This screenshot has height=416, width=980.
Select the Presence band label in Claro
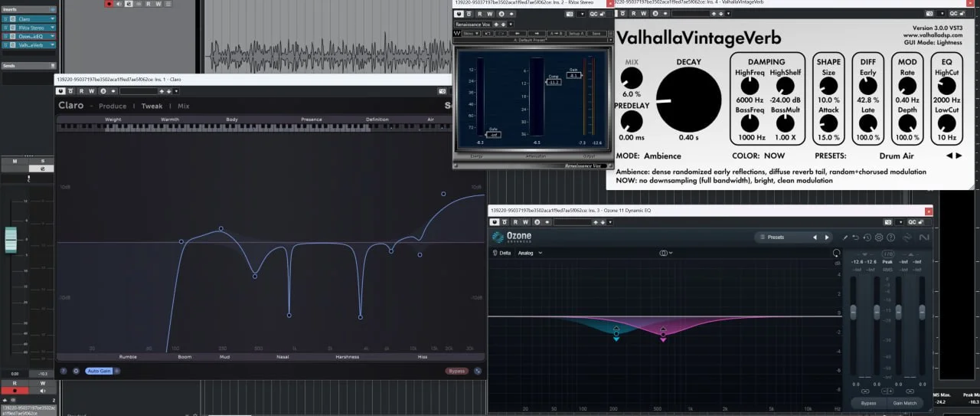point(312,120)
